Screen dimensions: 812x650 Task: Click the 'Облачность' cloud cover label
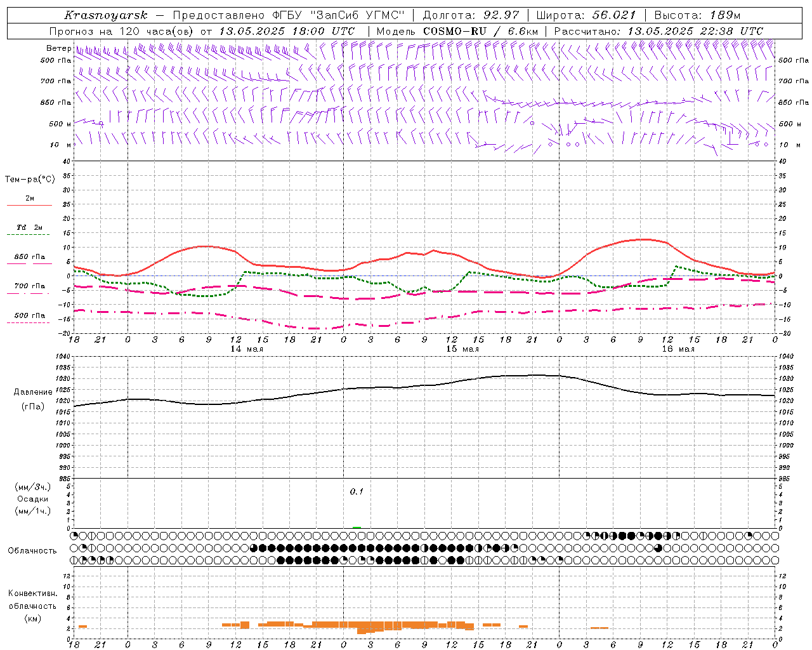tap(32, 551)
